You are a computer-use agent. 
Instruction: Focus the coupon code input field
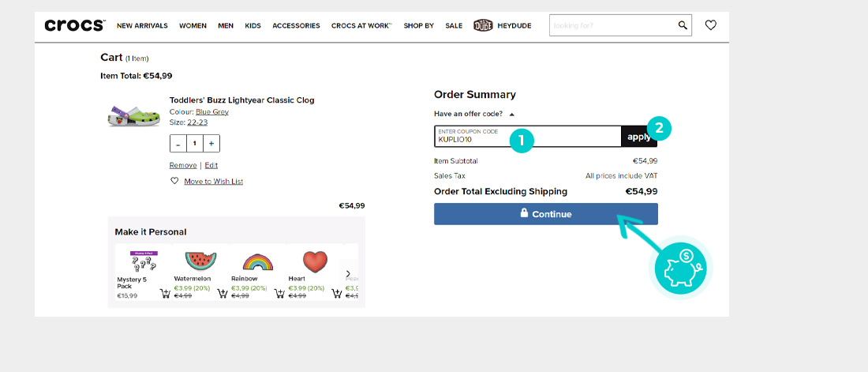528,137
